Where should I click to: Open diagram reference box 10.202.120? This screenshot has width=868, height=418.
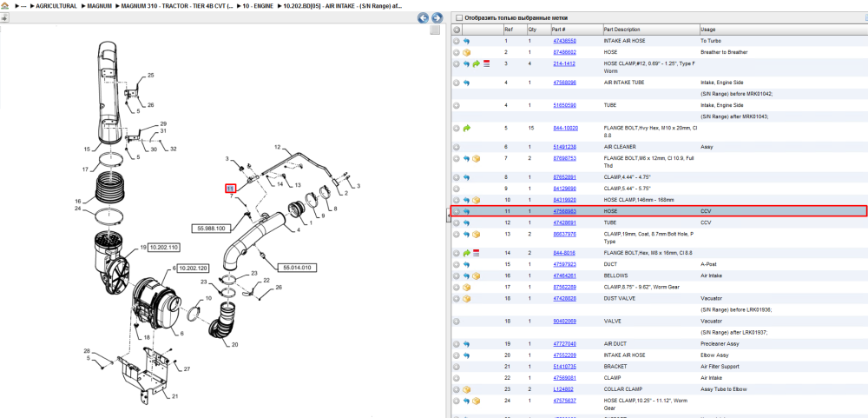pos(194,268)
